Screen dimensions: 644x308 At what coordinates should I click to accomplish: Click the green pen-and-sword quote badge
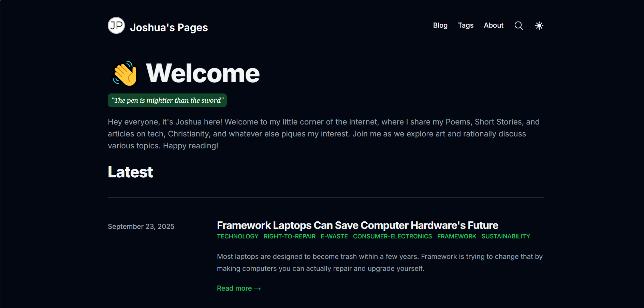point(167,100)
